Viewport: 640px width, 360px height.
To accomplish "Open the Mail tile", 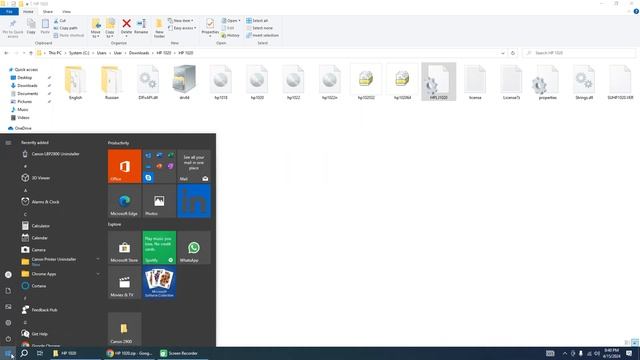I will pyautogui.click(x=194, y=166).
